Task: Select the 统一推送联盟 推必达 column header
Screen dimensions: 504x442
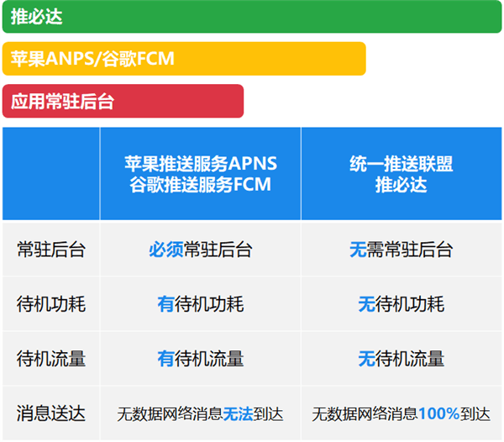Action: pyautogui.click(x=402, y=174)
